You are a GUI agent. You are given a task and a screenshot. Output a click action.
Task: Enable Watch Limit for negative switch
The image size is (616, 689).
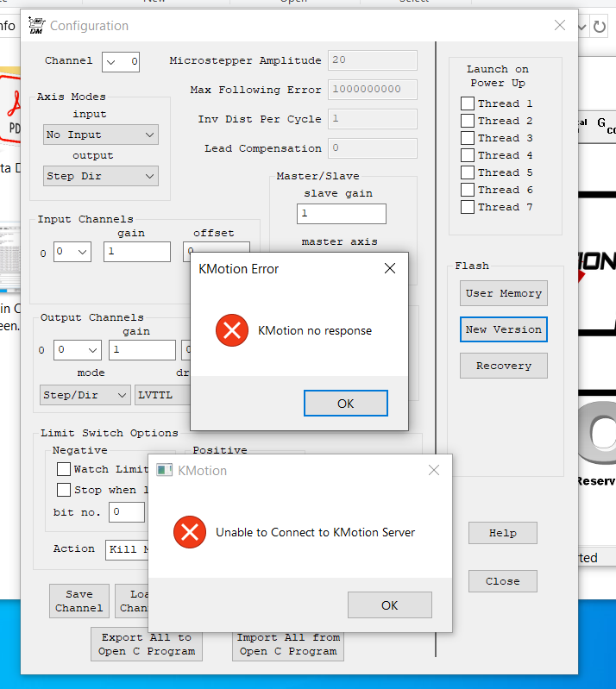(63, 469)
